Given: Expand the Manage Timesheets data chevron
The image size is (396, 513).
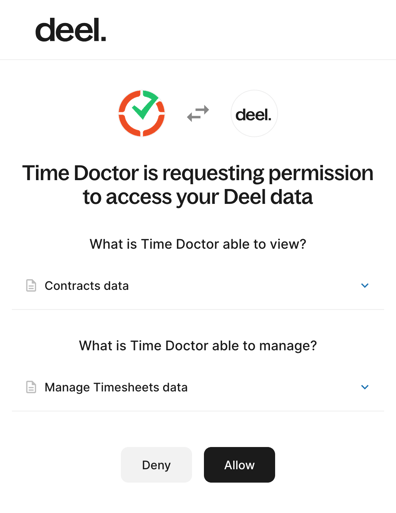Looking at the screenshot, I should point(365,387).
